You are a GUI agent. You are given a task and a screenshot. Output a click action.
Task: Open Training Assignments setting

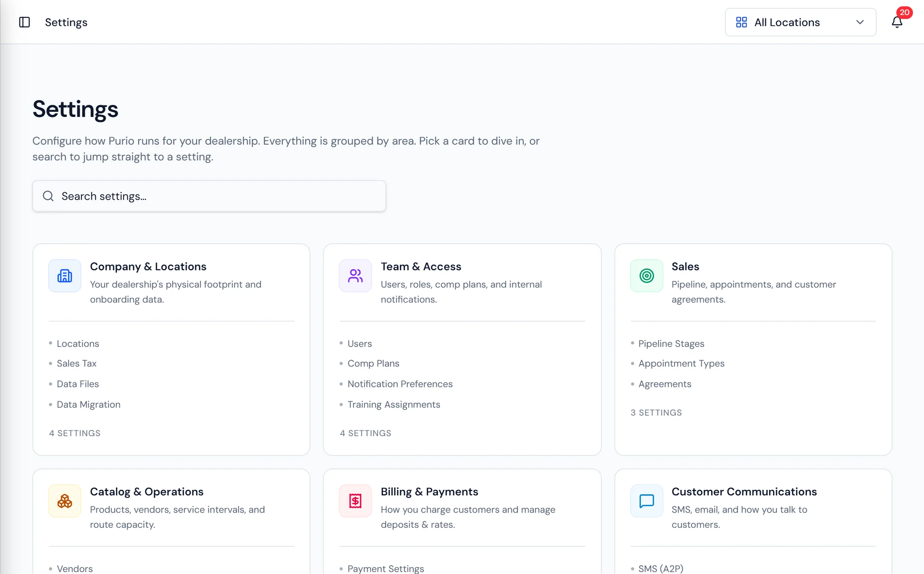pyautogui.click(x=394, y=404)
